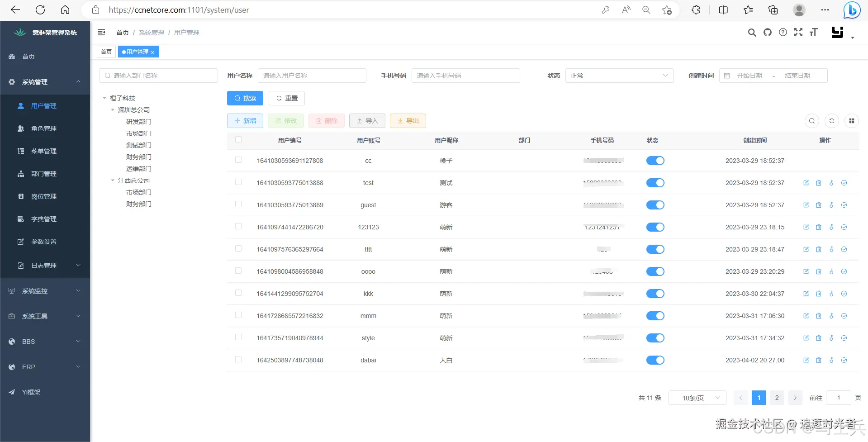Viewport: 868px width, 442px height.
Task: Click the GitHub icon in the header
Action: coord(768,32)
